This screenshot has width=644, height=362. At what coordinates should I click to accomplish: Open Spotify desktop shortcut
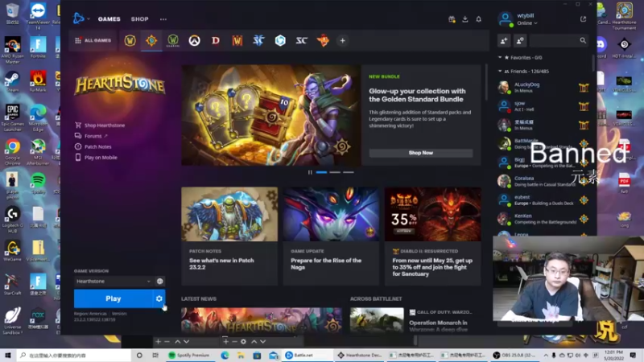(x=38, y=183)
